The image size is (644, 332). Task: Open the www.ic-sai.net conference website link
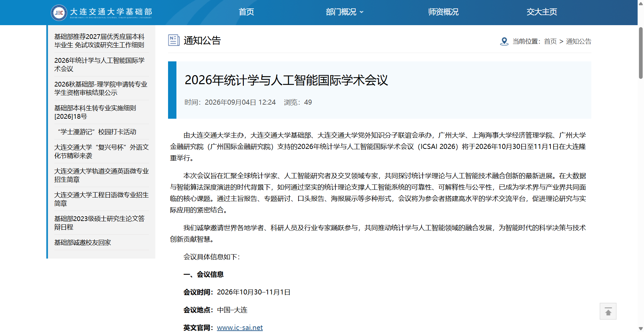pyautogui.click(x=240, y=328)
